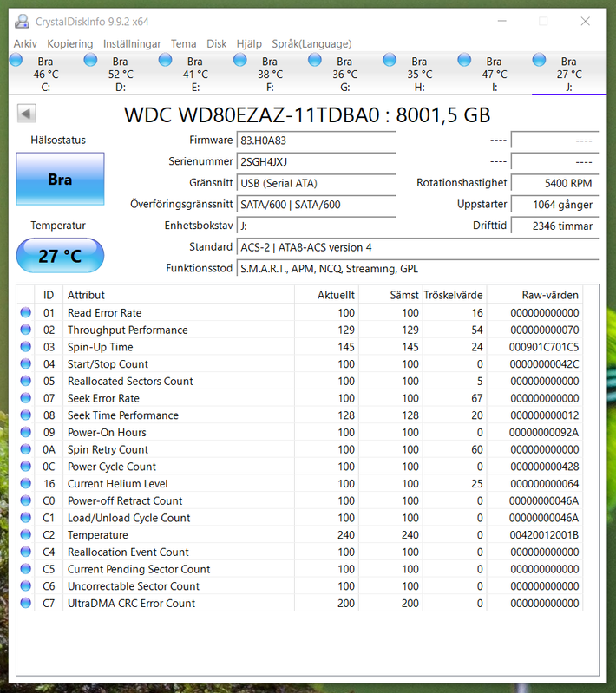Click raw value 000000000070
Image resolution: width=616 pixels, height=693 pixels.
[x=544, y=330]
